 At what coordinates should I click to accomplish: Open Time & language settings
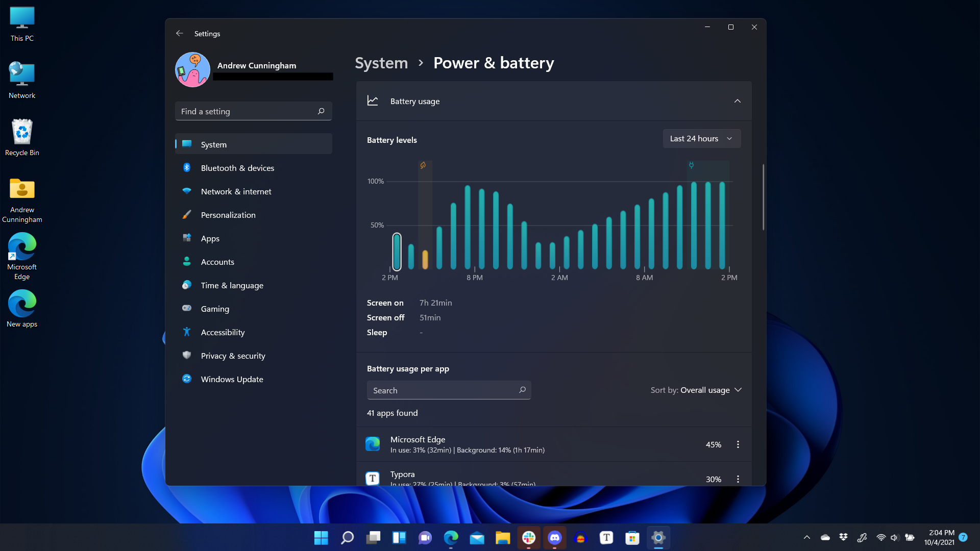[254, 285]
